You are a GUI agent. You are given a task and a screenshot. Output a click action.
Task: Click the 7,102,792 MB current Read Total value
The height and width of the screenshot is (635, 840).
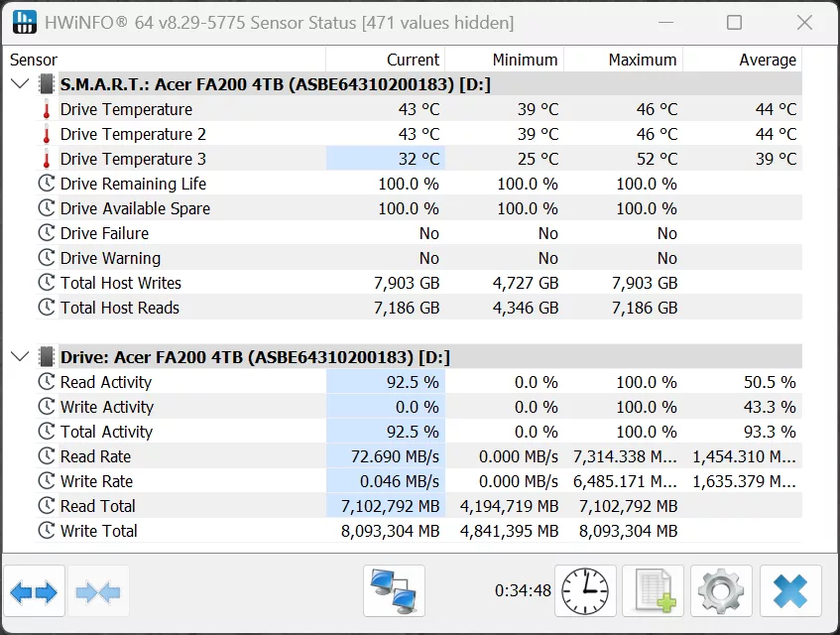(390, 505)
